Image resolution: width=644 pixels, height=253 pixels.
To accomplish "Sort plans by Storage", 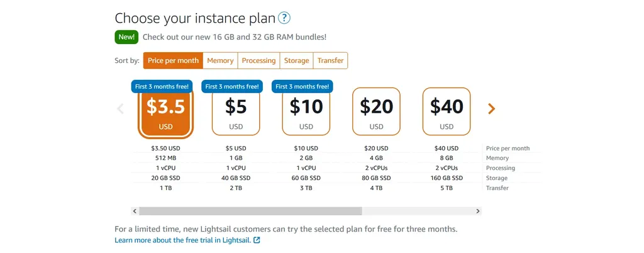I will 297,60.
